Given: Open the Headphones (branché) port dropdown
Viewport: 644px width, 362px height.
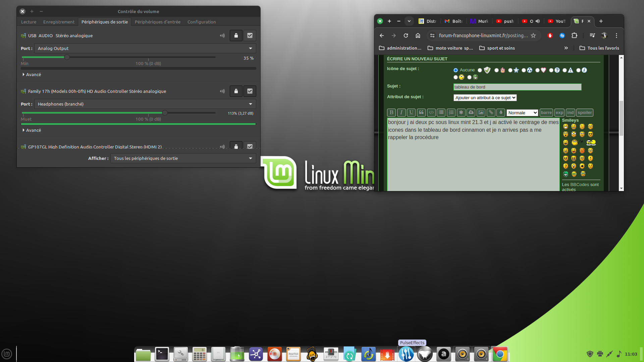Looking at the screenshot, I should pos(145,104).
